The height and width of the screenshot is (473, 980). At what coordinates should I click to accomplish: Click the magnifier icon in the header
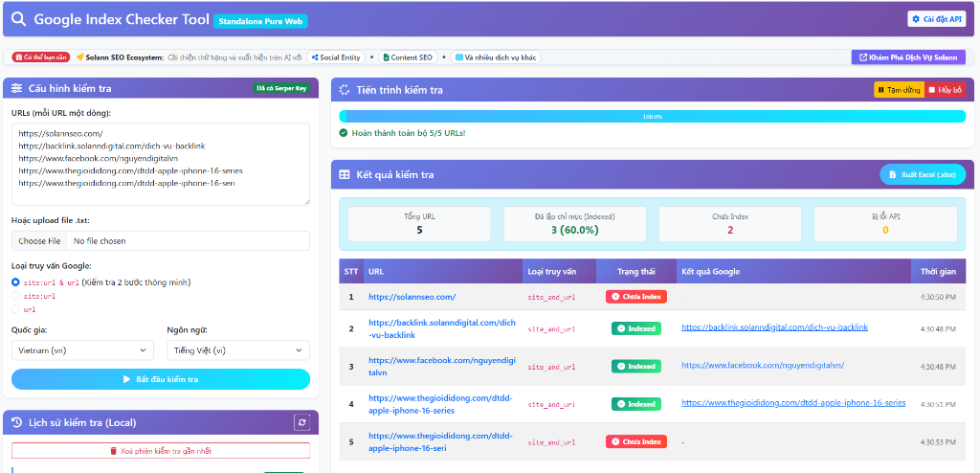(x=19, y=19)
